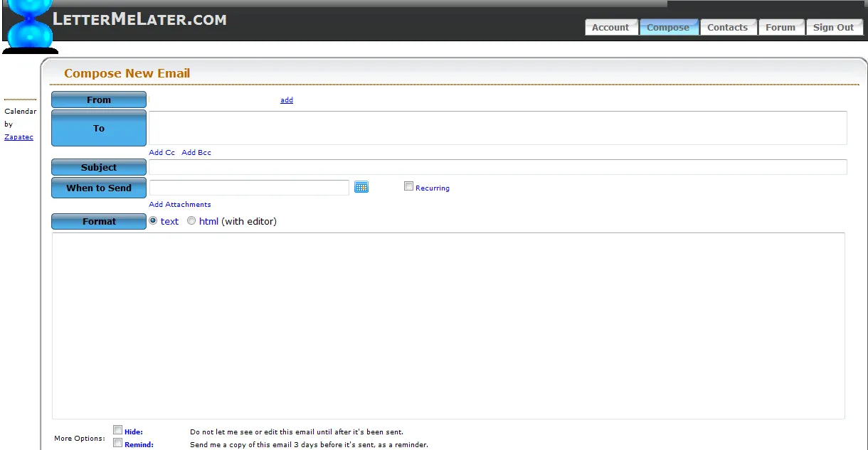Image resolution: width=868 pixels, height=450 pixels.
Task: Go to the Contacts section
Action: pos(727,27)
